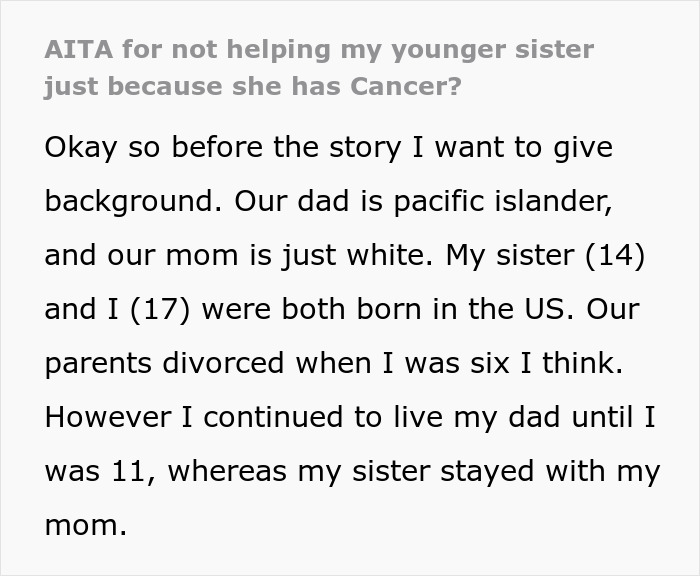Click the line beginning 'Okay so before the story'
The image size is (700, 576).
pyautogui.click(x=328, y=147)
